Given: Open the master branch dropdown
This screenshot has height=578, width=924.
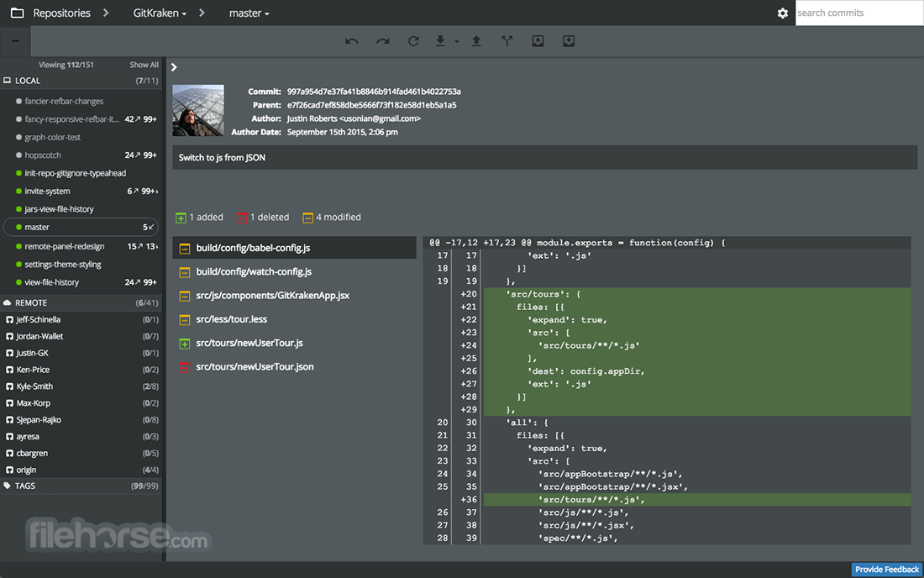Looking at the screenshot, I should (x=249, y=13).
